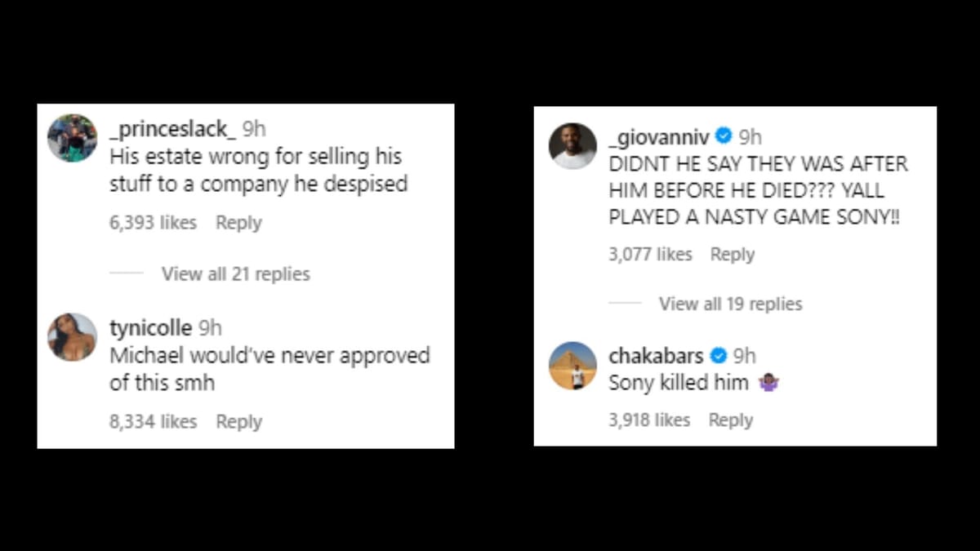Click verified badge next to _giovanniv
The height and width of the screenshot is (551, 980).
(723, 136)
